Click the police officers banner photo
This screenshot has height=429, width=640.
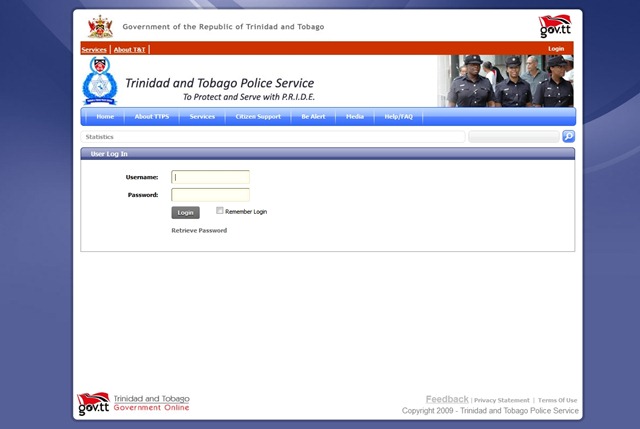point(505,81)
